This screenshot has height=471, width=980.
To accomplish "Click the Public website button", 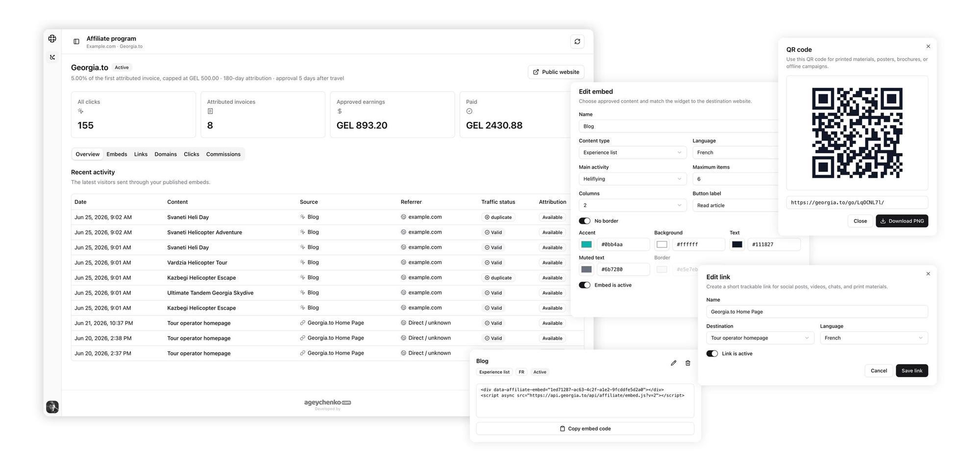I will pyautogui.click(x=556, y=72).
